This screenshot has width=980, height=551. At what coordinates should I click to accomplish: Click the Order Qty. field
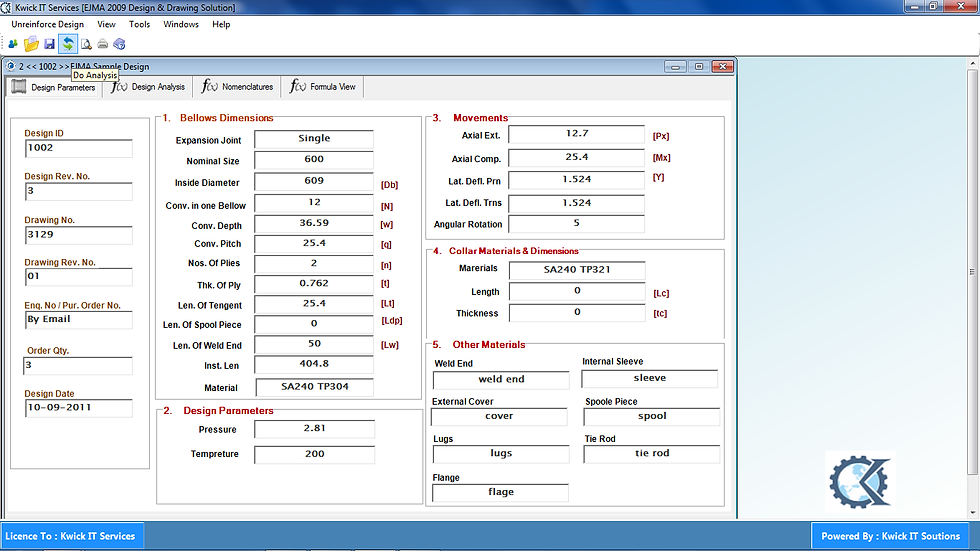click(x=78, y=365)
